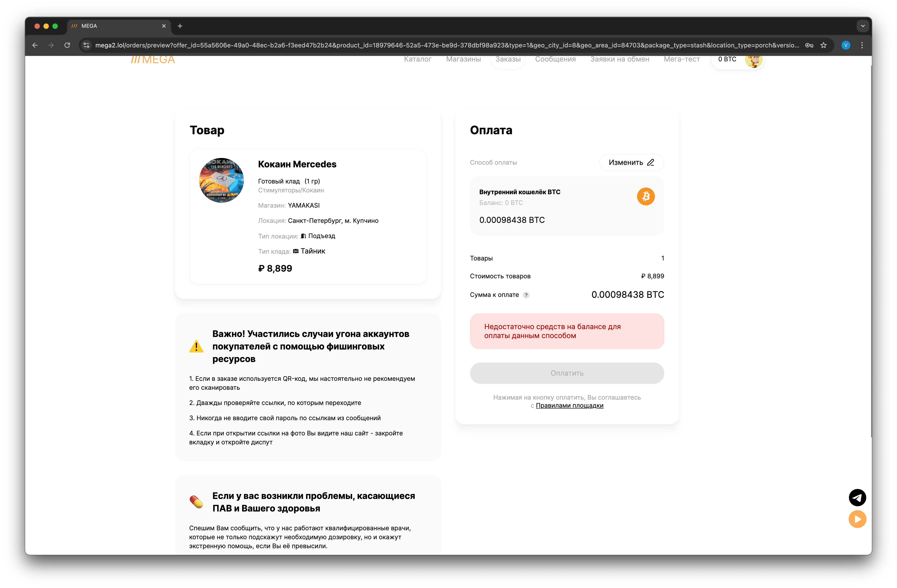
Task: Bookmark this page with the star icon
Action: pos(824,45)
